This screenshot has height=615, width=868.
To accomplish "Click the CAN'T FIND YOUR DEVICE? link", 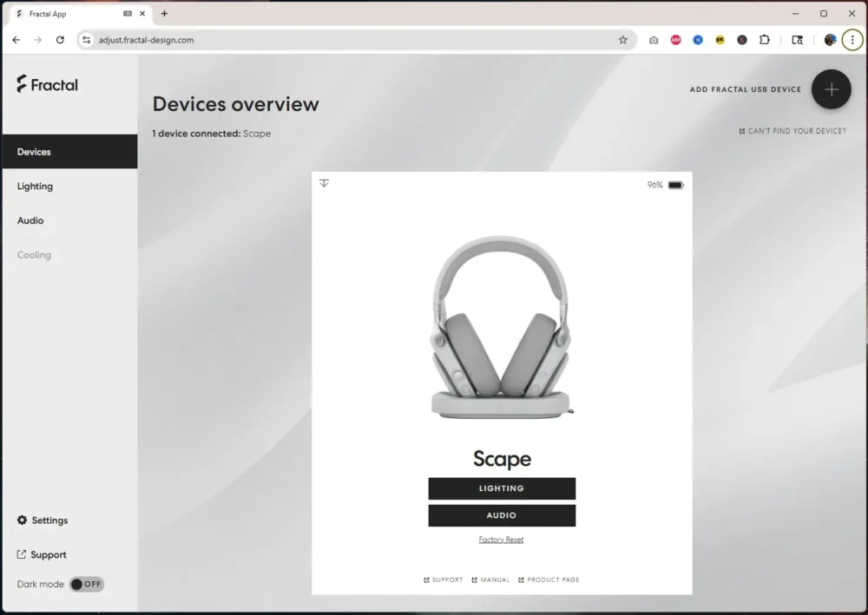I will [x=792, y=131].
